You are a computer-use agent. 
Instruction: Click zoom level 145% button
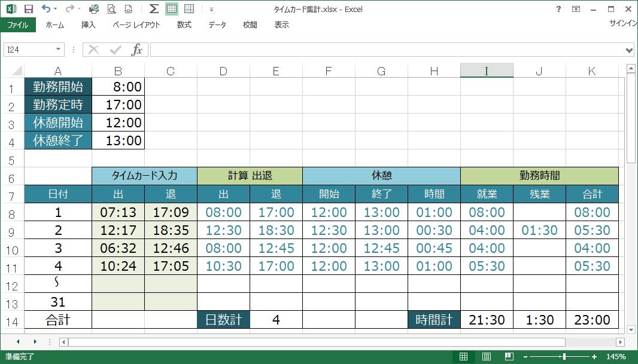pos(615,357)
